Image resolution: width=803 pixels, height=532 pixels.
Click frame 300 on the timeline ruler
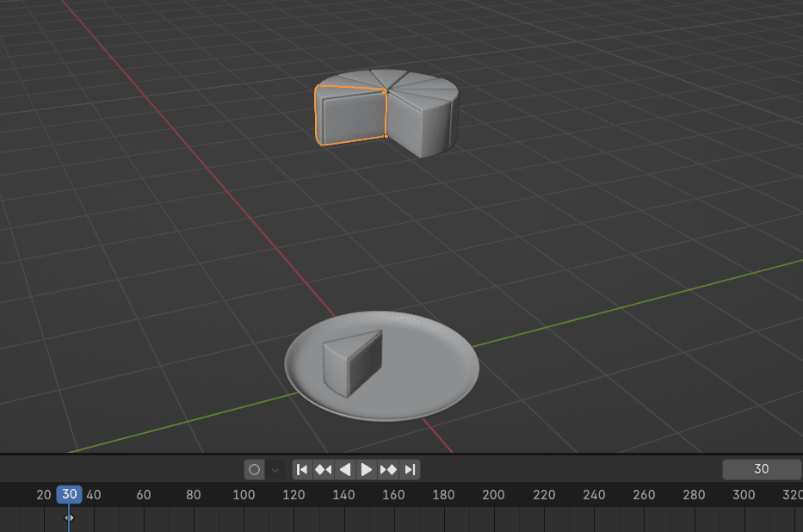(744, 495)
